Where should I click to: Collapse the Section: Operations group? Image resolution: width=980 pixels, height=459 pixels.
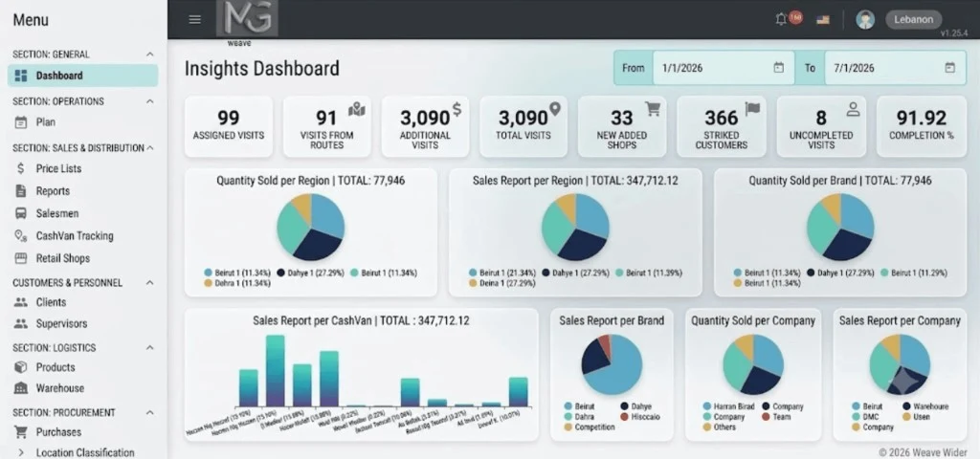coord(150,101)
